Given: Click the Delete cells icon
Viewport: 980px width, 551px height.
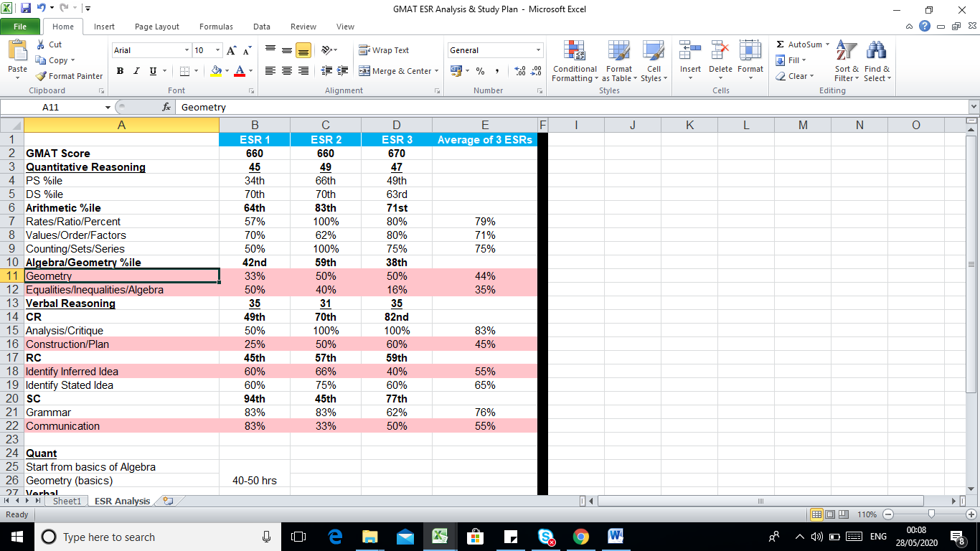Looking at the screenshot, I should (720, 50).
